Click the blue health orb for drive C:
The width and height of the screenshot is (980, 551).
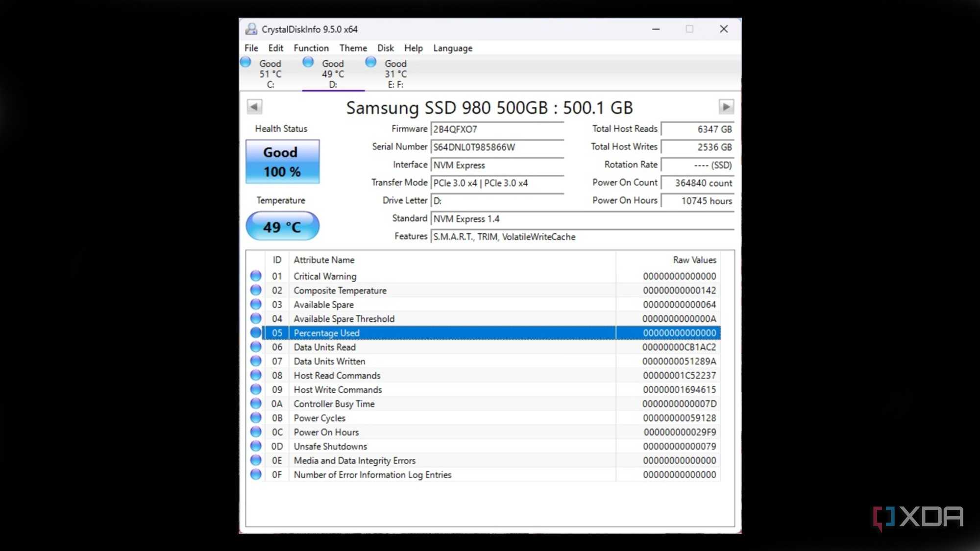(246, 62)
